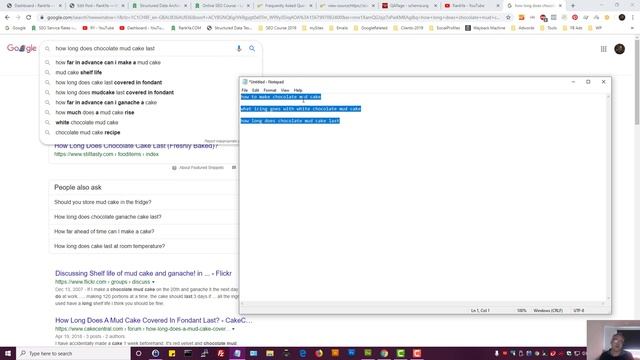Click the microphone voice search icon
Image resolution: width=640 pixels, height=360 pixels.
239,49
